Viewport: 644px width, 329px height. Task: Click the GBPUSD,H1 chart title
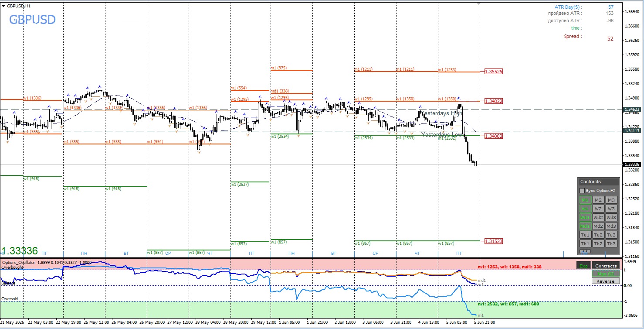(x=19, y=6)
